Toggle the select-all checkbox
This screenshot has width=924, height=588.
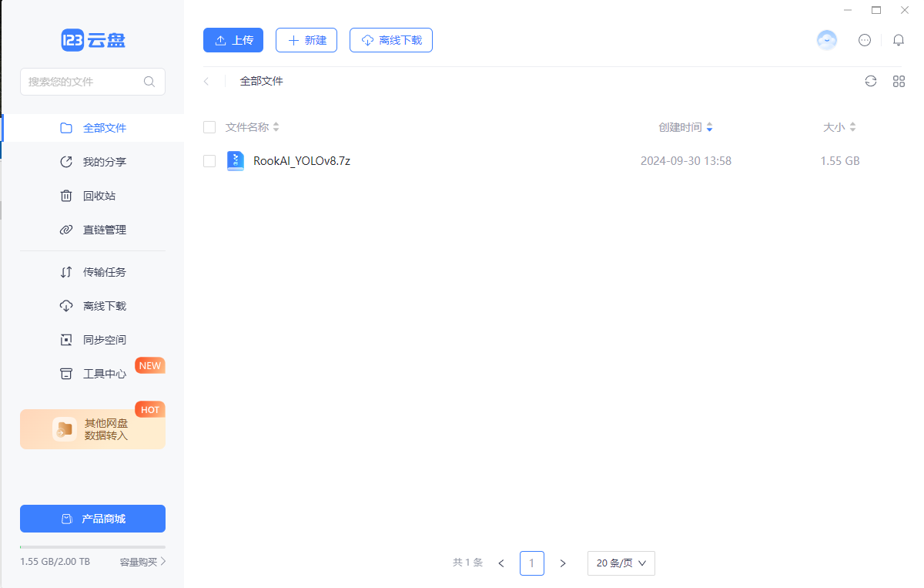pos(209,127)
